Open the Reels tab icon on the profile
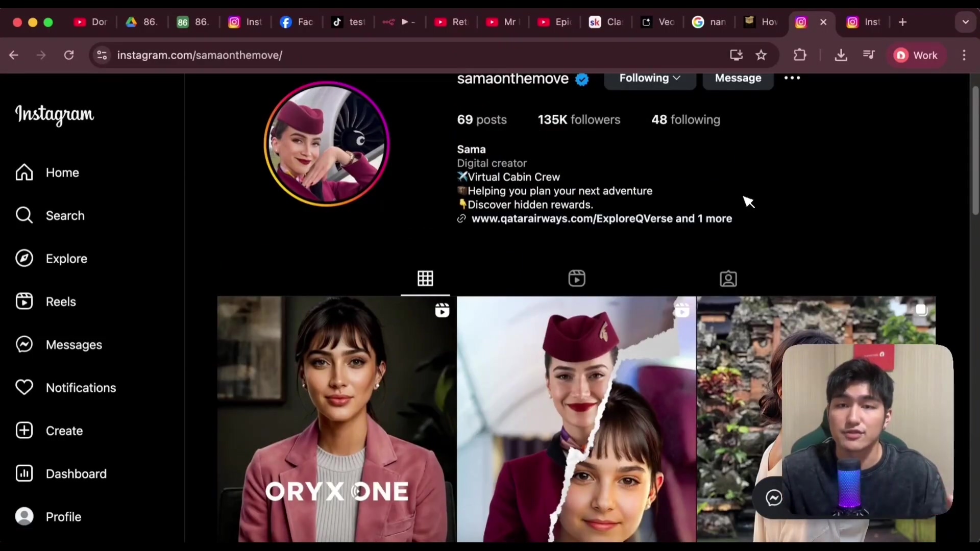Viewport: 980px width, 551px height. click(576, 279)
